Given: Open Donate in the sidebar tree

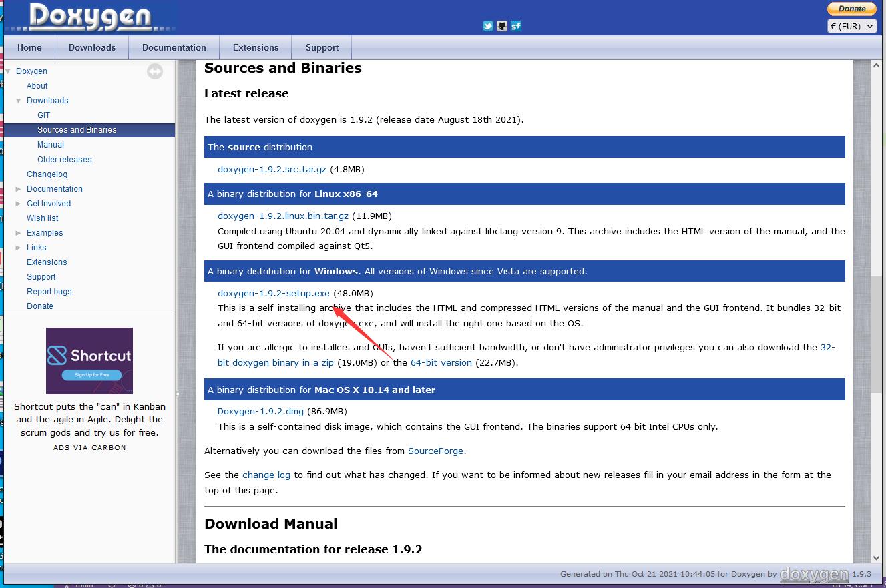Looking at the screenshot, I should click(x=40, y=306).
